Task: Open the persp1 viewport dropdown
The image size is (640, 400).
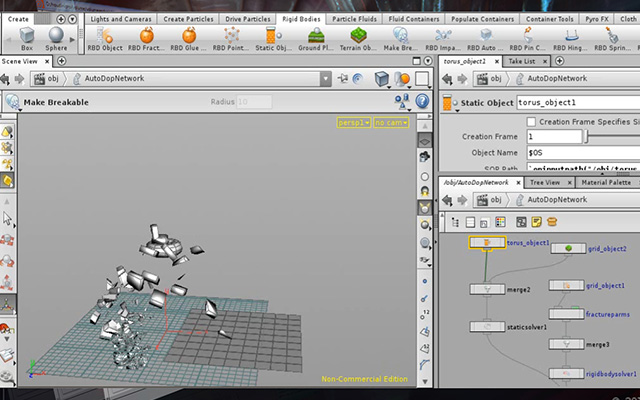Action: [x=353, y=122]
